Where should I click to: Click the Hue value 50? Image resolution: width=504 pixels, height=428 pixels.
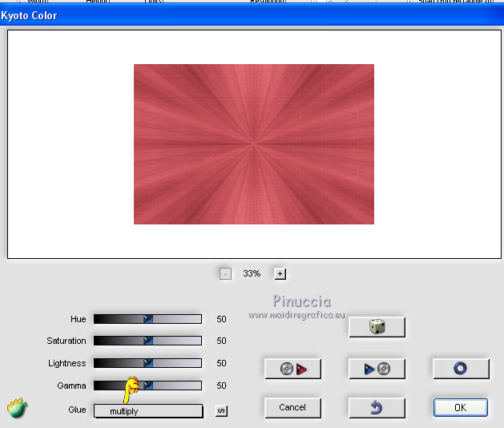(x=221, y=319)
